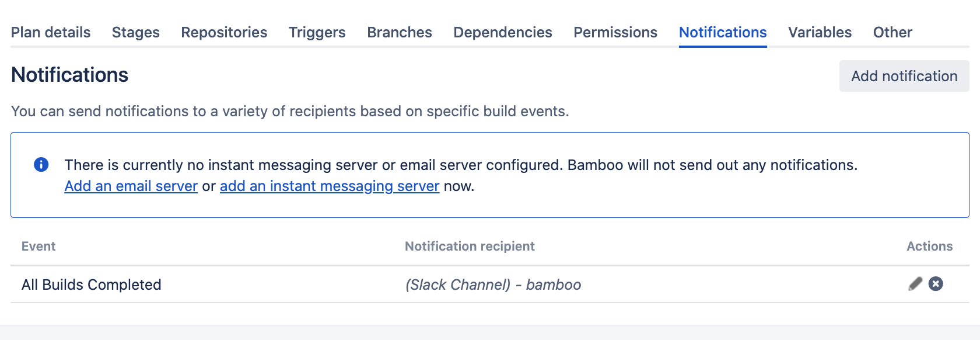Viewport: 980px width, 340px height.
Task: Open the Plan details tab
Action: tap(51, 33)
